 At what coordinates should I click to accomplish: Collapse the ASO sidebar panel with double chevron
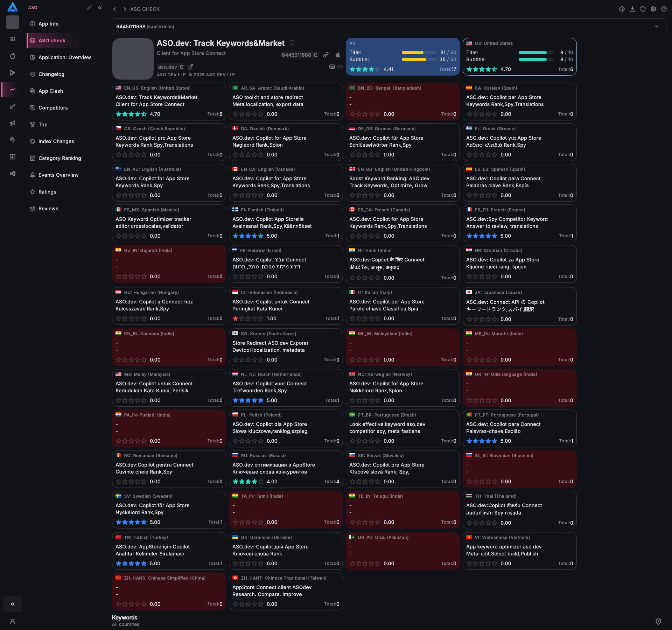point(100,8)
